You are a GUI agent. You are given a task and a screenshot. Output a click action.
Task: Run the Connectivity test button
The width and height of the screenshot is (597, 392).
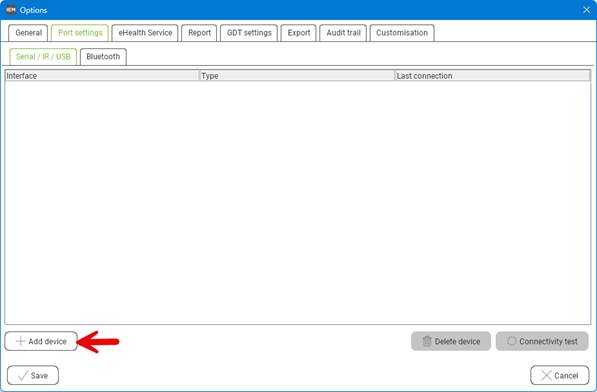coord(542,341)
